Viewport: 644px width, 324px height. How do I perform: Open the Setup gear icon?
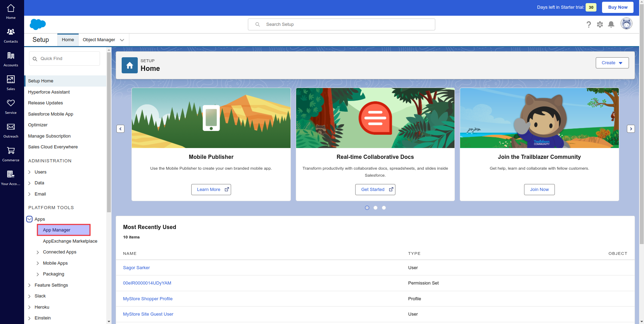(600, 24)
